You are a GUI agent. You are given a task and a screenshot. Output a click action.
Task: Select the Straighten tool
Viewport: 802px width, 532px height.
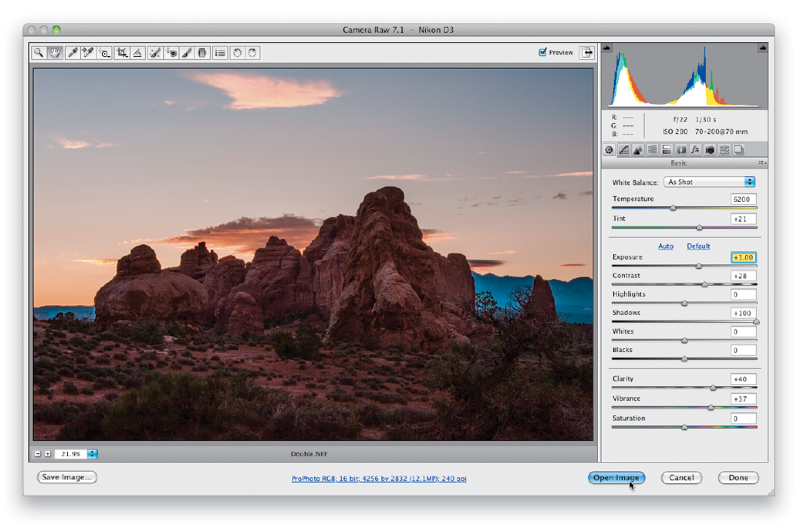pos(138,52)
